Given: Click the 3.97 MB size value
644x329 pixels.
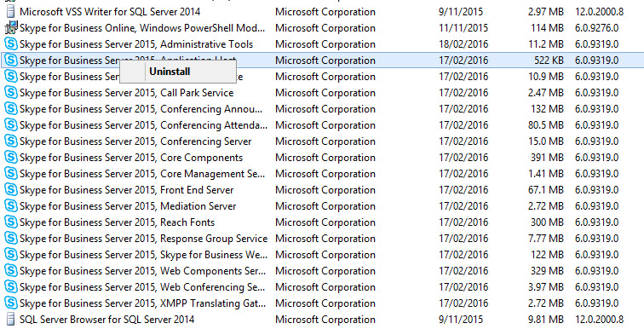Looking at the screenshot, I should click(546, 287).
